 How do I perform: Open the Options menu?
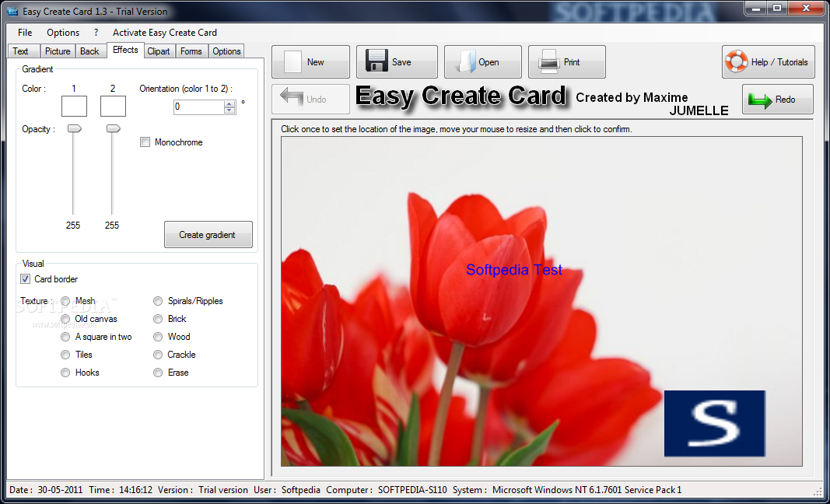pyautogui.click(x=63, y=33)
